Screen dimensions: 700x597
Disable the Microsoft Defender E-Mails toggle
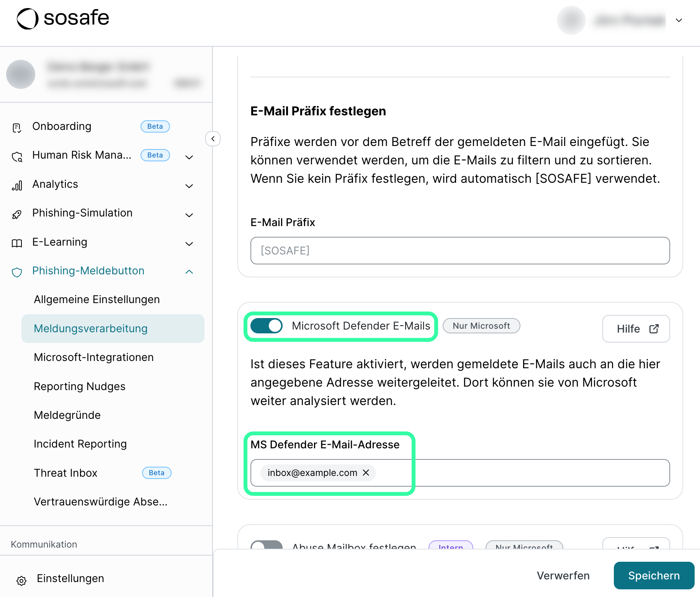coord(267,326)
